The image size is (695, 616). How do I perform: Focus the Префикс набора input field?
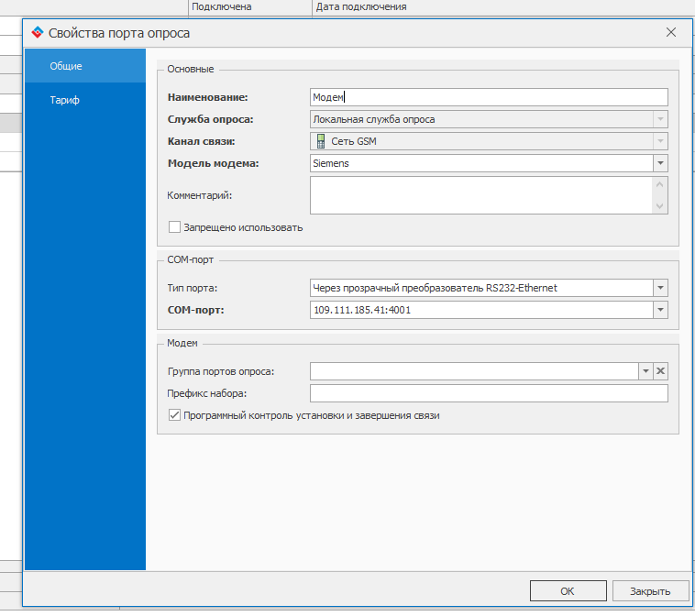point(489,393)
